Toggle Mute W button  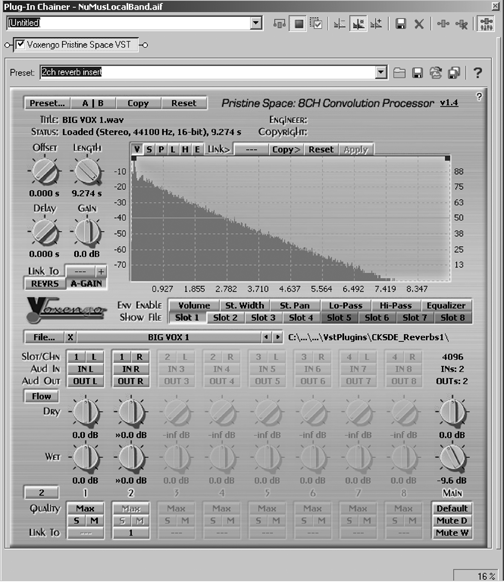point(452,533)
